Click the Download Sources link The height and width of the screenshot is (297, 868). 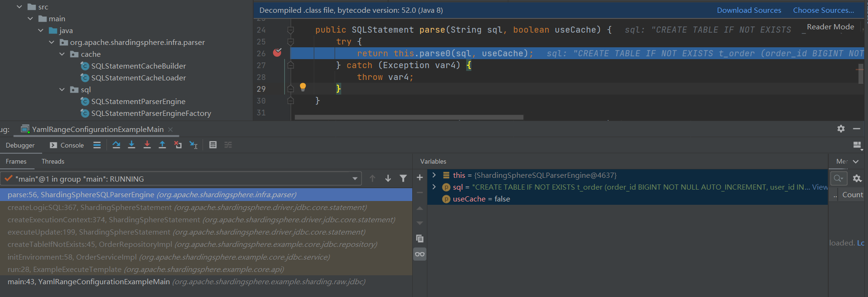(749, 10)
